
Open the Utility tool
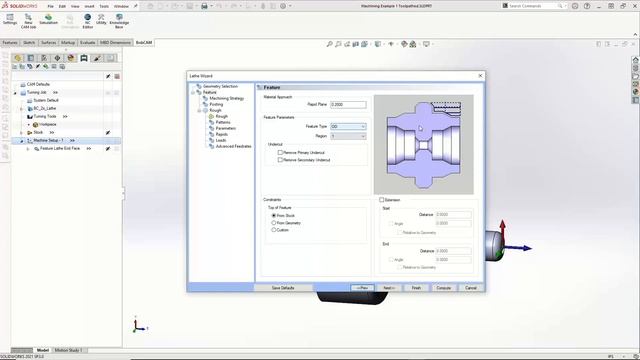101,19
